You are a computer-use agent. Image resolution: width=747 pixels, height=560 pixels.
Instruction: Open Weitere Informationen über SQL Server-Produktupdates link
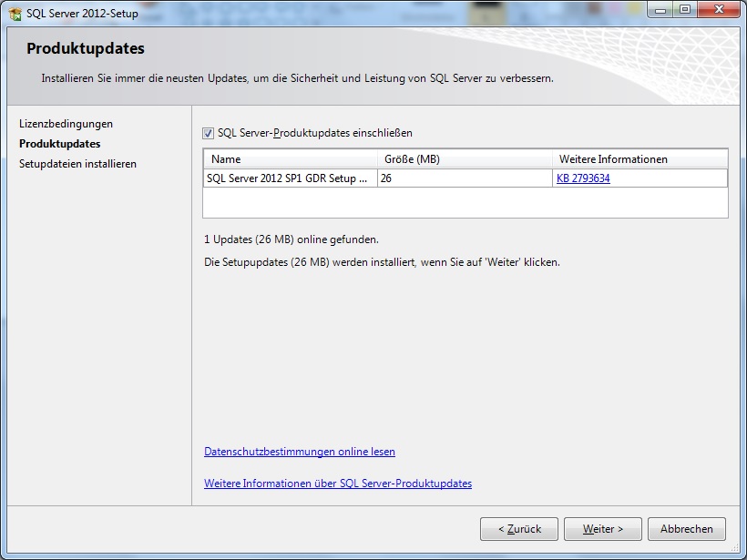pos(338,484)
